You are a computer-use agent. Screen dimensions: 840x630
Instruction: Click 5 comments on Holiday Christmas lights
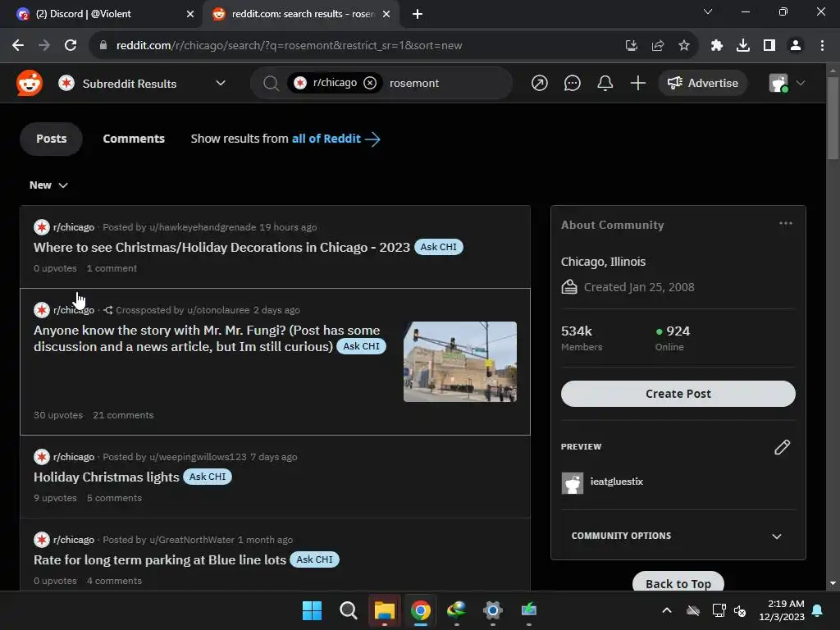pos(114,498)
